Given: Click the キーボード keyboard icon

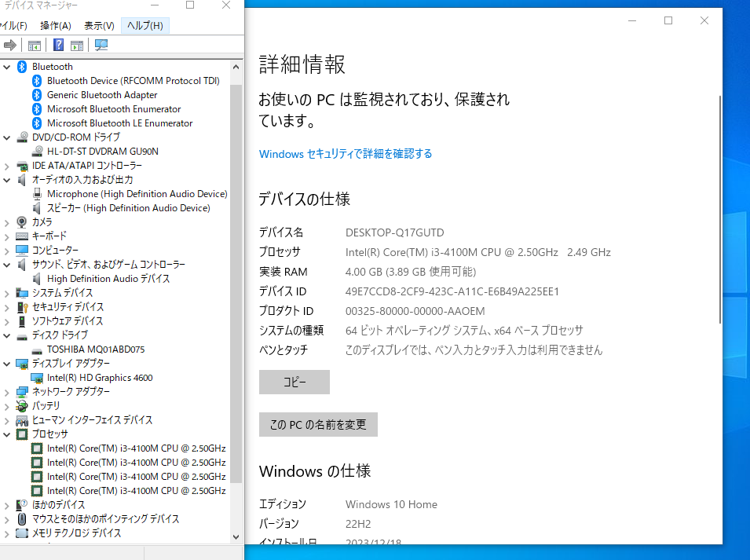Looking at the screenshot, I should (x=22, y=236).
